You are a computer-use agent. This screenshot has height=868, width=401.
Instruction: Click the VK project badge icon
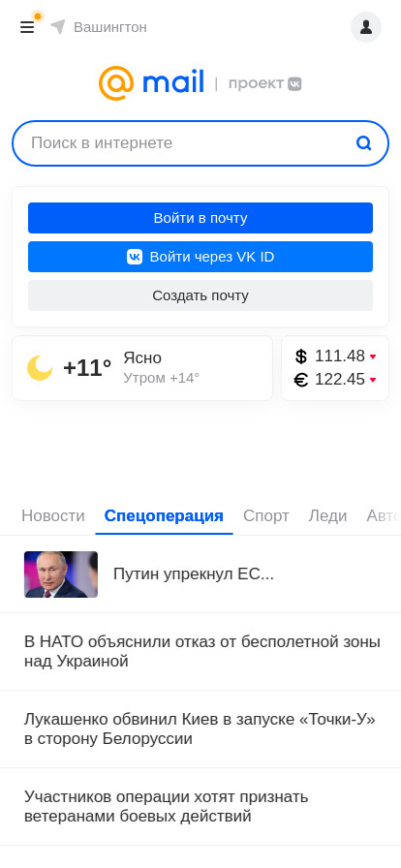294,83
